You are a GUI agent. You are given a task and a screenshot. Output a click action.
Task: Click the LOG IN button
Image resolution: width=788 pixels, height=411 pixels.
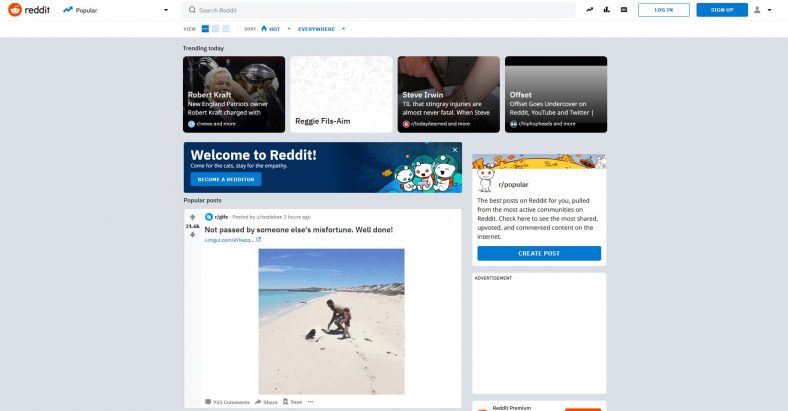[x=663, y=10]
